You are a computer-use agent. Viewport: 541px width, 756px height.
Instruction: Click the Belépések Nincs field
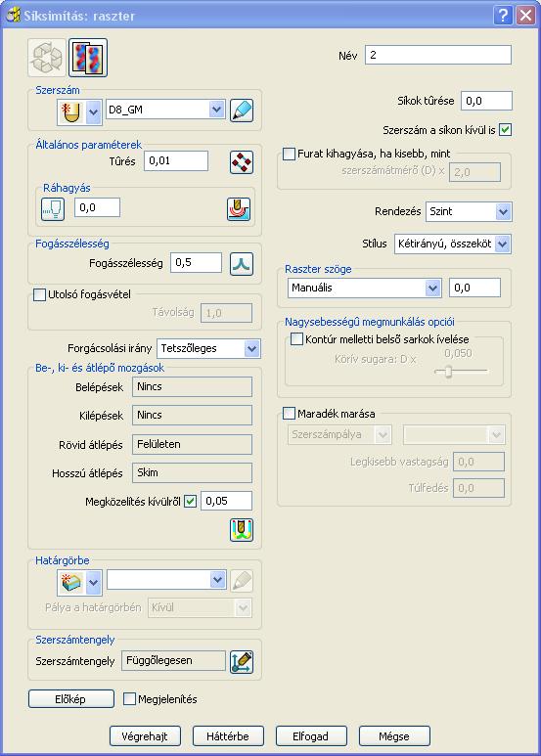click(193, 386)
